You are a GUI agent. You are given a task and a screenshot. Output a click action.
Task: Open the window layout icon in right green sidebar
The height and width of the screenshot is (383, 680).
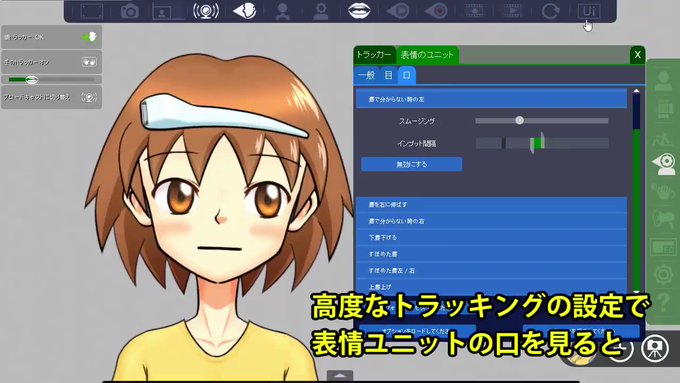pyautogui.click(x=663, y=247)
